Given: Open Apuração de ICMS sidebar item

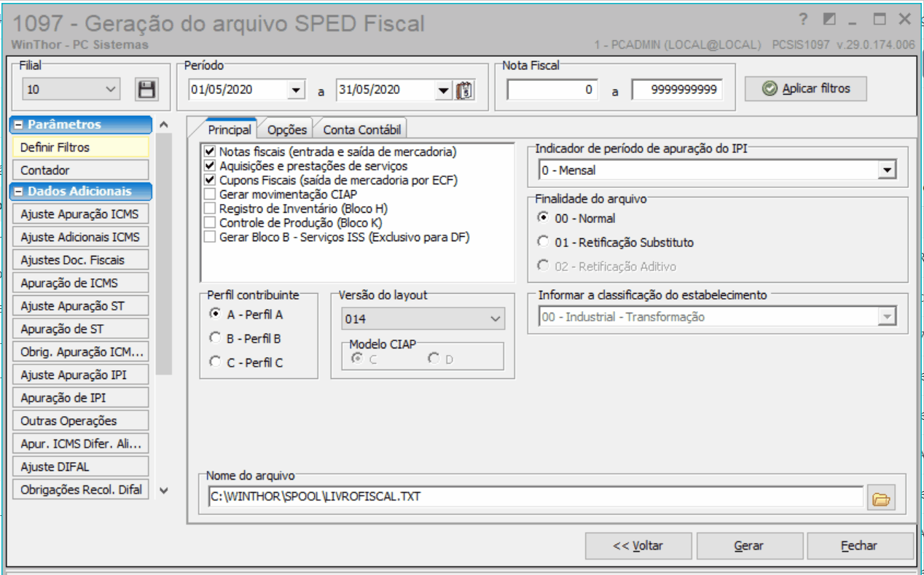Looking at the screenshot, I should point(81,283).
